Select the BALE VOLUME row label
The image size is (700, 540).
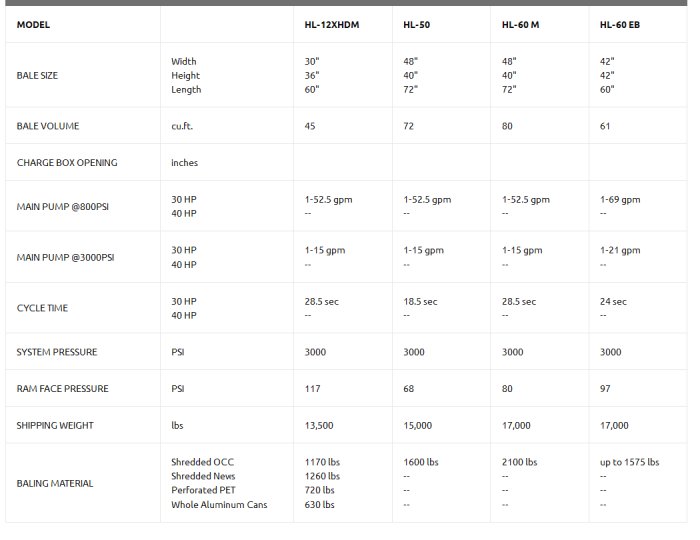point(48,126)
